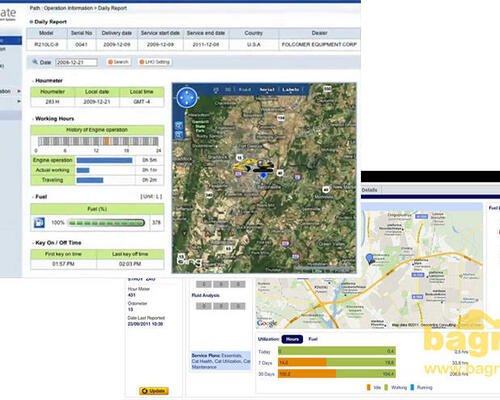
Task: Click the Search button
Action: [118, 62]
